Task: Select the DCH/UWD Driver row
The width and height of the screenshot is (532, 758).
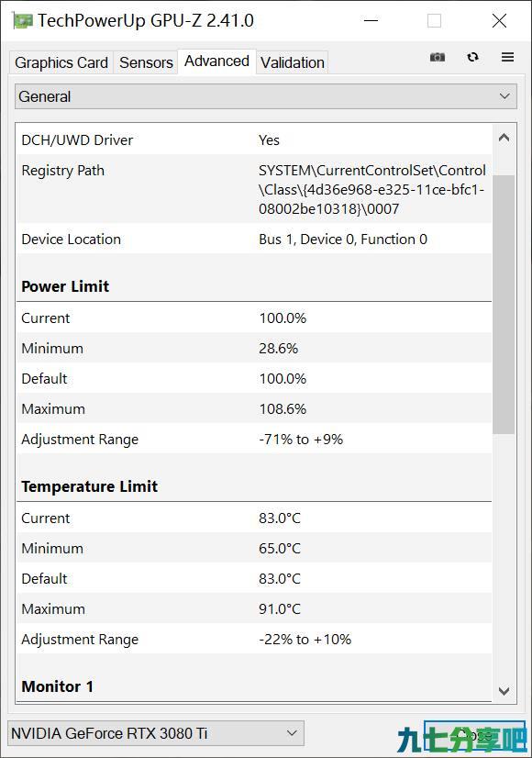Action: [x=254, y=140]
